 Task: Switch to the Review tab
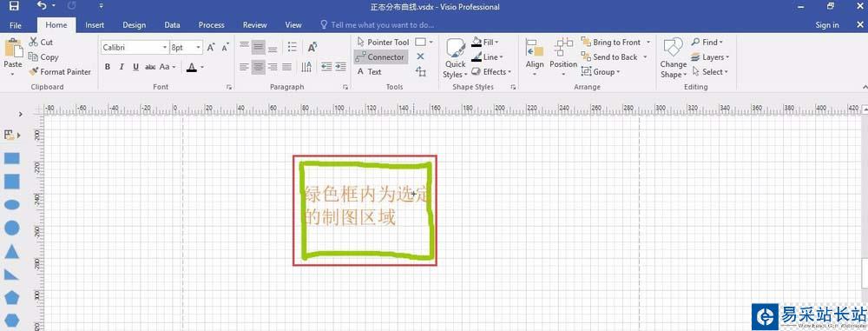[254, 25]
